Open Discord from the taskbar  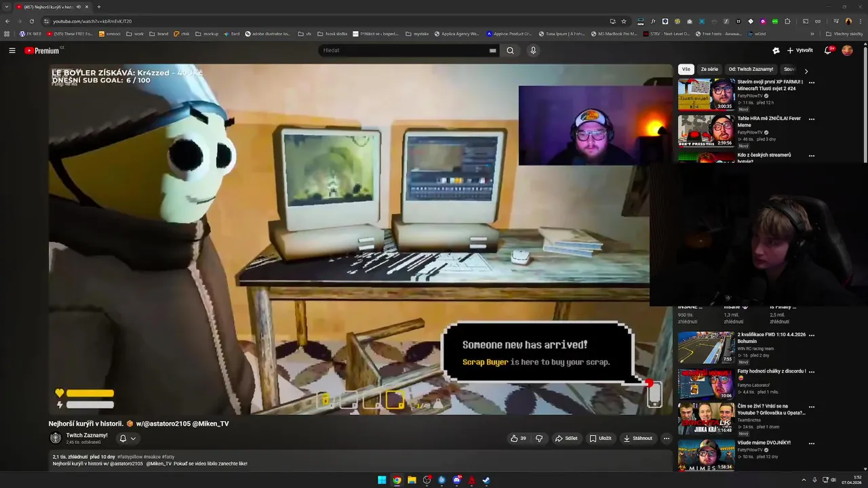(457, 481)
